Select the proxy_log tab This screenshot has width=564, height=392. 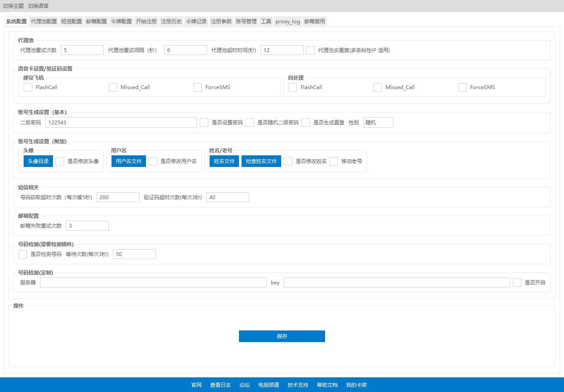click(x=288, y=22)
